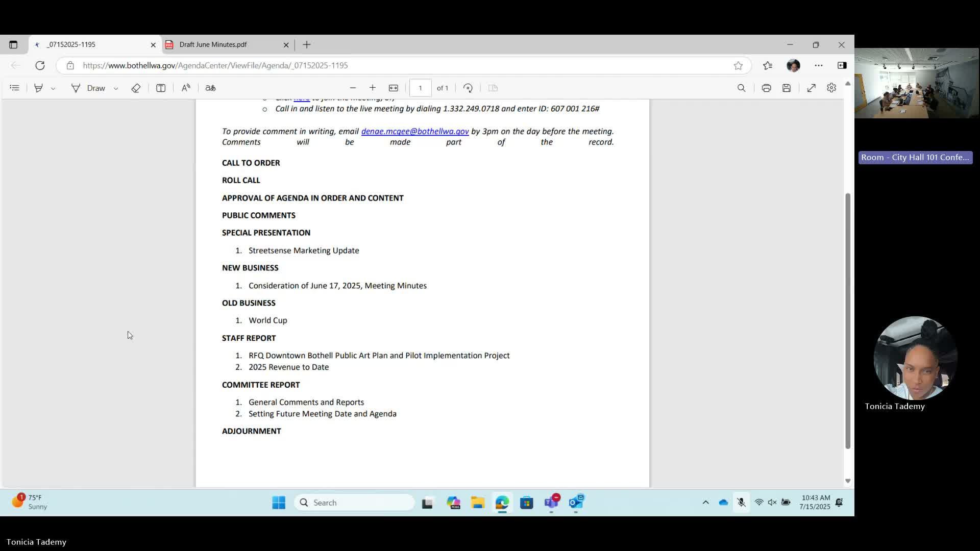Viewport: 980px width, 551px height.
Task: Select the PDF eraser tool
Action: point(136,88)
